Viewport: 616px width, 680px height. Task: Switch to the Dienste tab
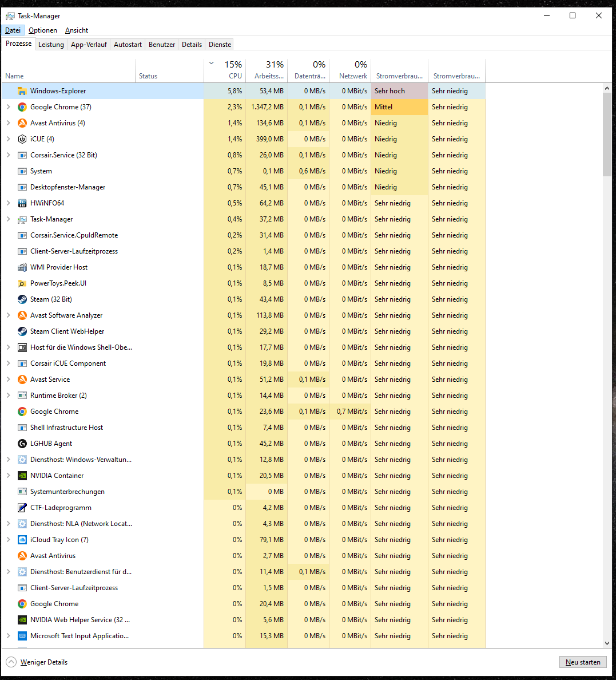click(220, 45)
